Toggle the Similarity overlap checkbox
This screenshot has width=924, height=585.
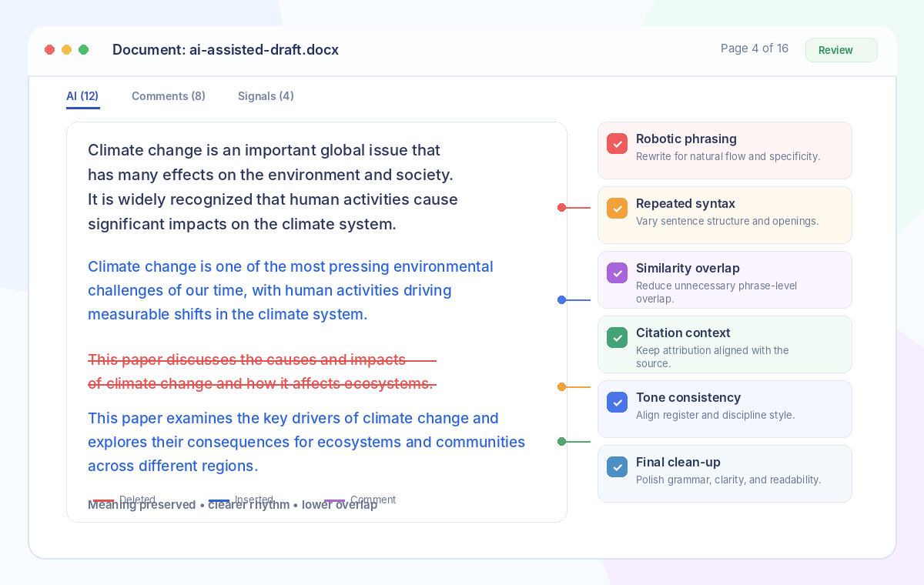(x=617, y=273)
